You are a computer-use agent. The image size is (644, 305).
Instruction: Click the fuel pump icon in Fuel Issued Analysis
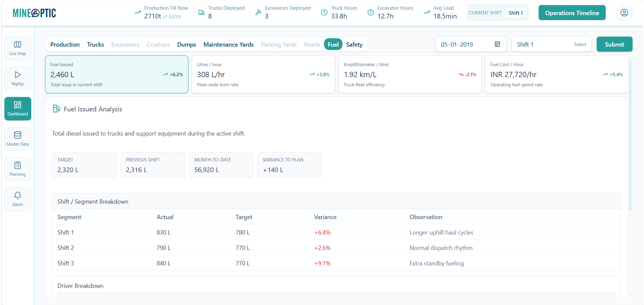tap(56, 108)
